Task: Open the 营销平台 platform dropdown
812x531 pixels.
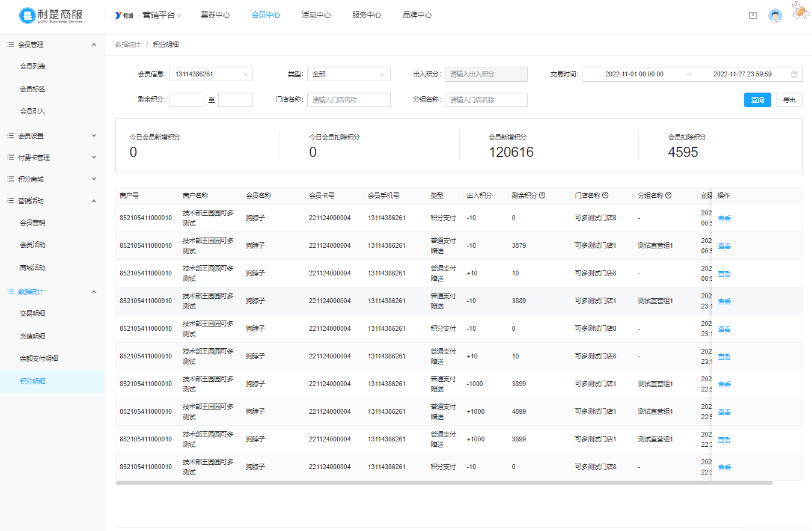Action: click(162, 16)
